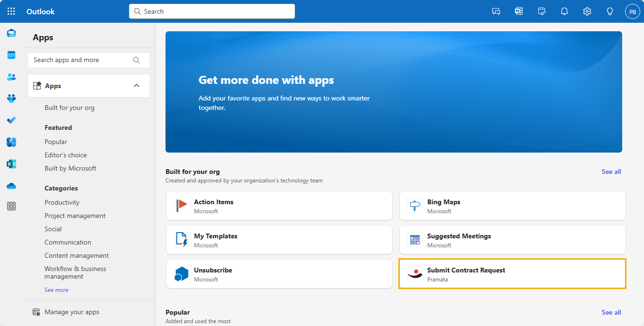Open the app launcher grid icon
Image resolution: width=644 pixels, height=326 pixels.
(11, 11)
